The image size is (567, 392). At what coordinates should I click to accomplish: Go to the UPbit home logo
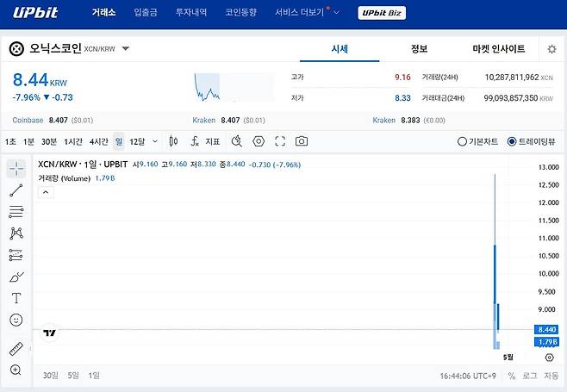[x=35, y=13]
